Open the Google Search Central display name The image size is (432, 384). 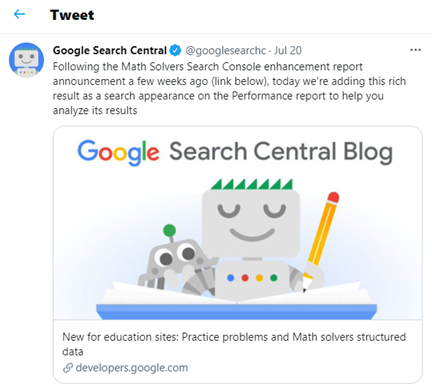[110, 50]
